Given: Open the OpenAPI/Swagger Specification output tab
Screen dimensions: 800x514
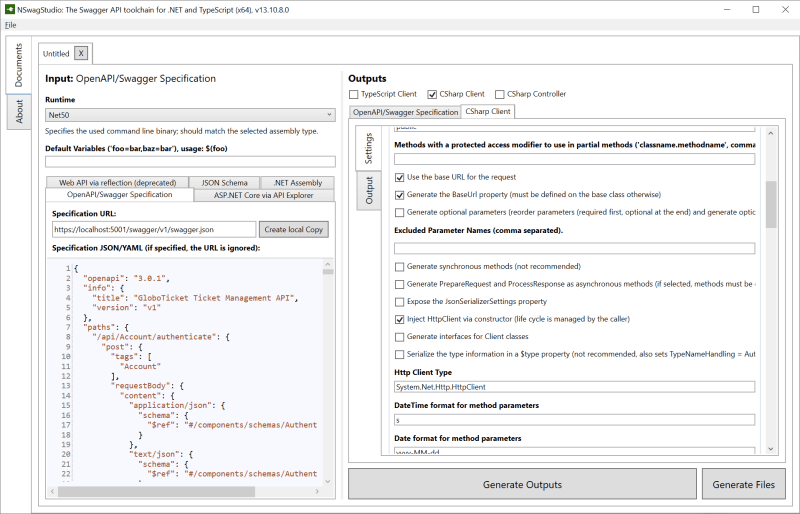Looking at the screenshot, I should pos(406,112).
